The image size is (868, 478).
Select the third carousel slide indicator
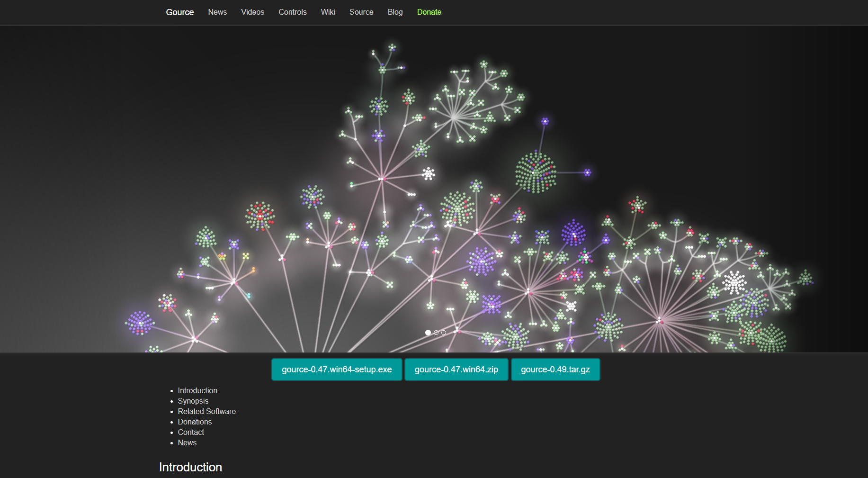[x=444, y=333]
